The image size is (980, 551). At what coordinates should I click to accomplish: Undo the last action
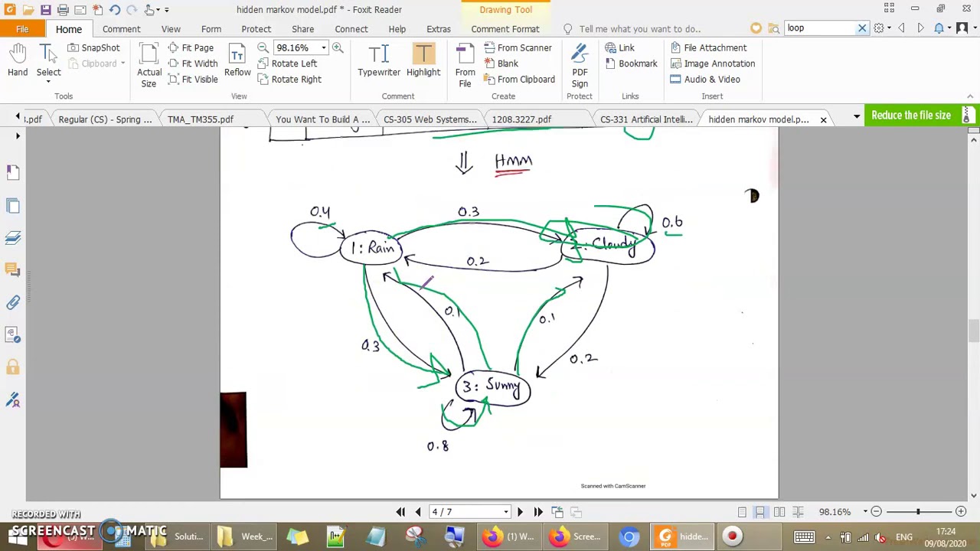114,9
